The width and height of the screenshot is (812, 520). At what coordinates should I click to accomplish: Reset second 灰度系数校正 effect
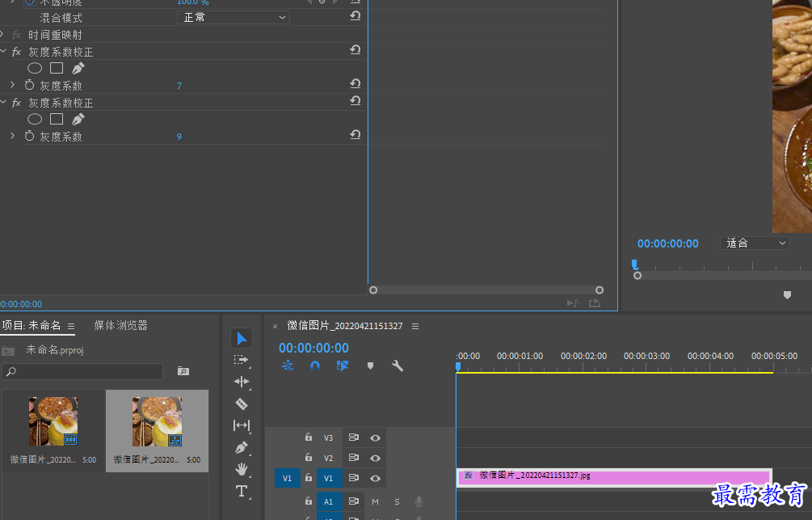click(356, 100)
